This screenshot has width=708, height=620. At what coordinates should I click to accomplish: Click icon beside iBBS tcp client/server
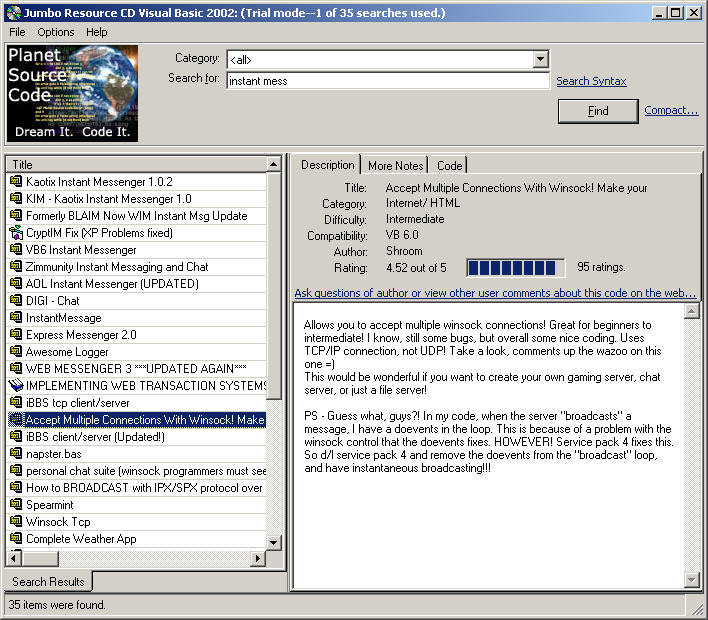coord(16,402)
